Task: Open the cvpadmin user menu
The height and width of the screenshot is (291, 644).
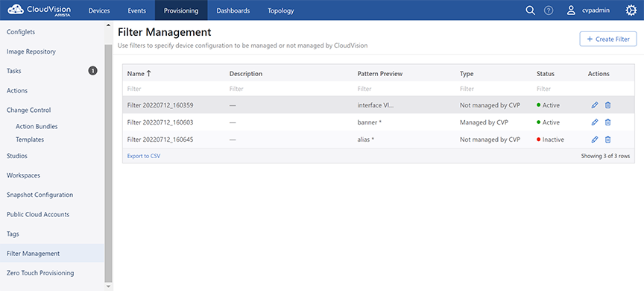Action: [x=588, y=10]
